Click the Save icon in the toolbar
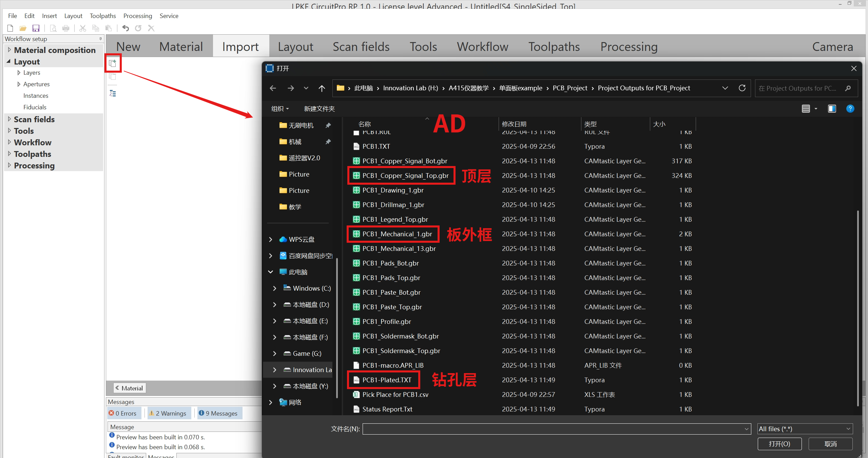 [36, 28]
